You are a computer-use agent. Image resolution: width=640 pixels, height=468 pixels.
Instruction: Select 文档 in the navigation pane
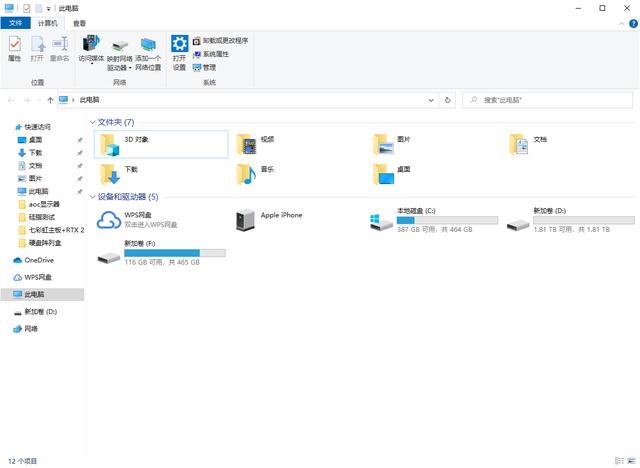(30, 166)
